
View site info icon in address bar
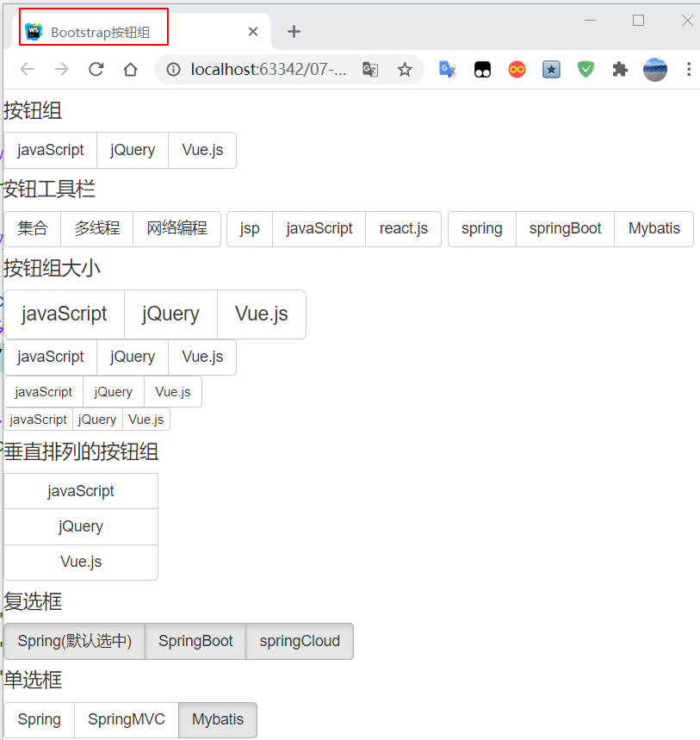(x=174, y=70)
